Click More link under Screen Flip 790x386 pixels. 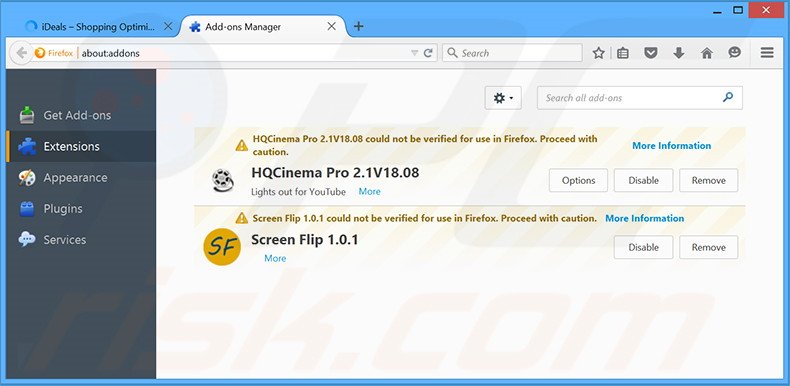(275, 259)
